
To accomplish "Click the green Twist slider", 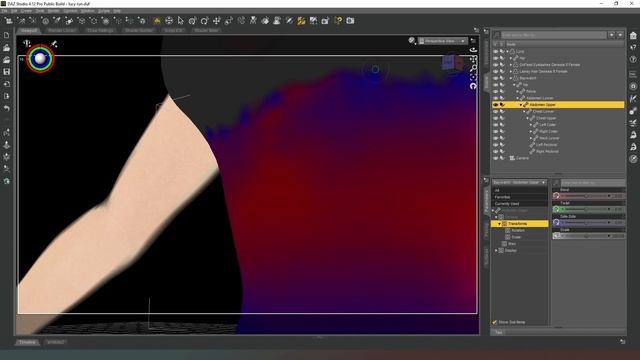I will pyautogui.click(x=589, y=209).
